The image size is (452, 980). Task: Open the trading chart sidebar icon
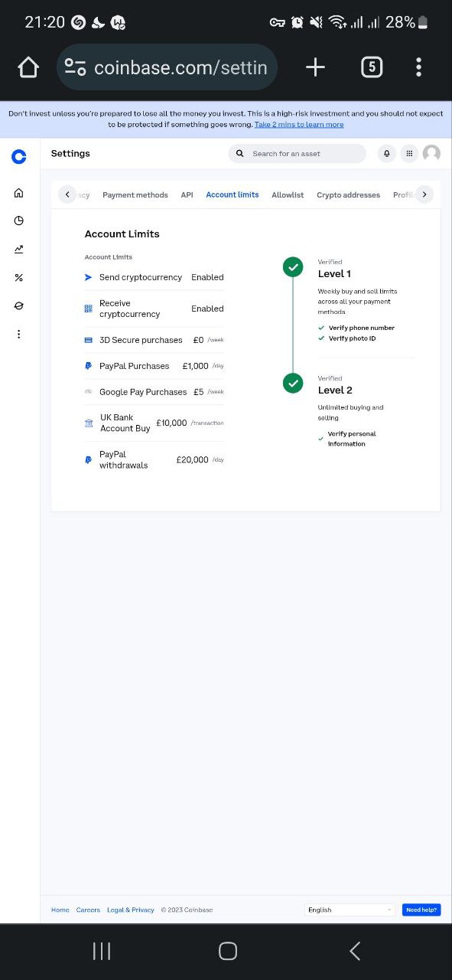tap(19, 249)
